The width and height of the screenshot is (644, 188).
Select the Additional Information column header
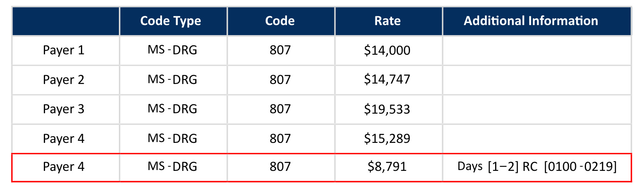[531, 21]
